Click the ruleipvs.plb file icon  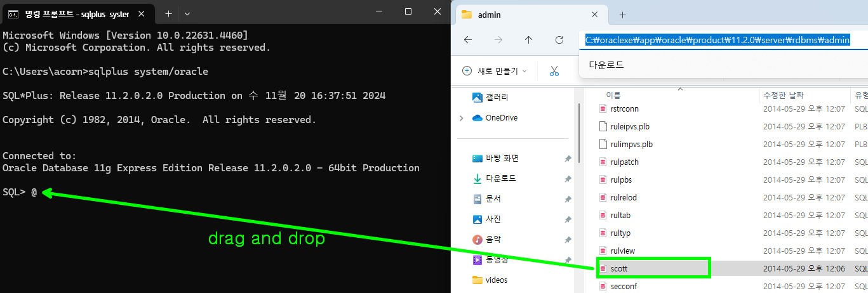click(604, 126)
